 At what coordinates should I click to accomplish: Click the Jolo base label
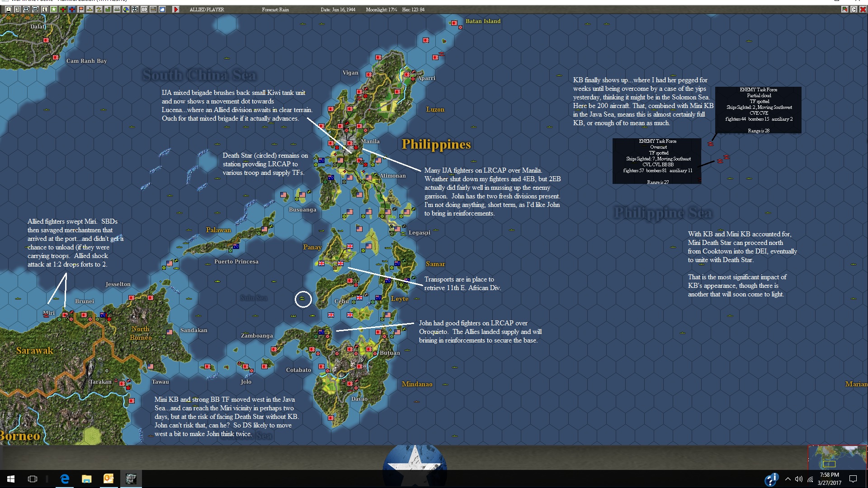pos(246,382)
